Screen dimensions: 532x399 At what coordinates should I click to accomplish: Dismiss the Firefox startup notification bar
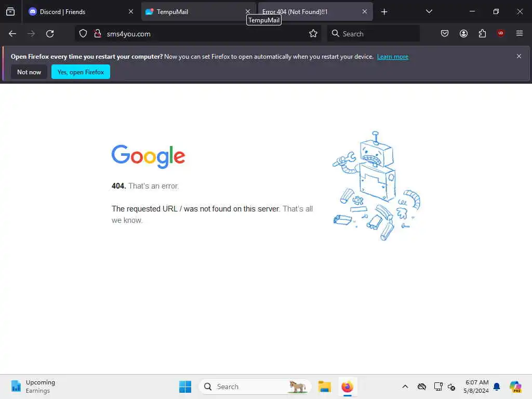[x=519, y=56]
